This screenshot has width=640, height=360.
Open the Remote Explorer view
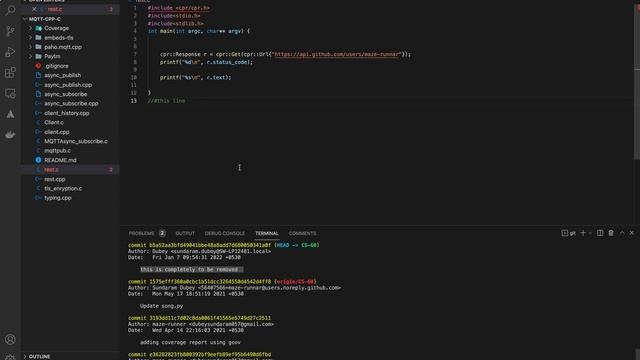click(10, 93)
